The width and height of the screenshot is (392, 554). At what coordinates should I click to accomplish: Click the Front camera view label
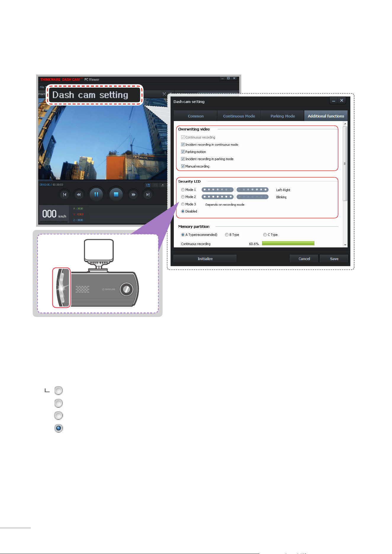42,94
